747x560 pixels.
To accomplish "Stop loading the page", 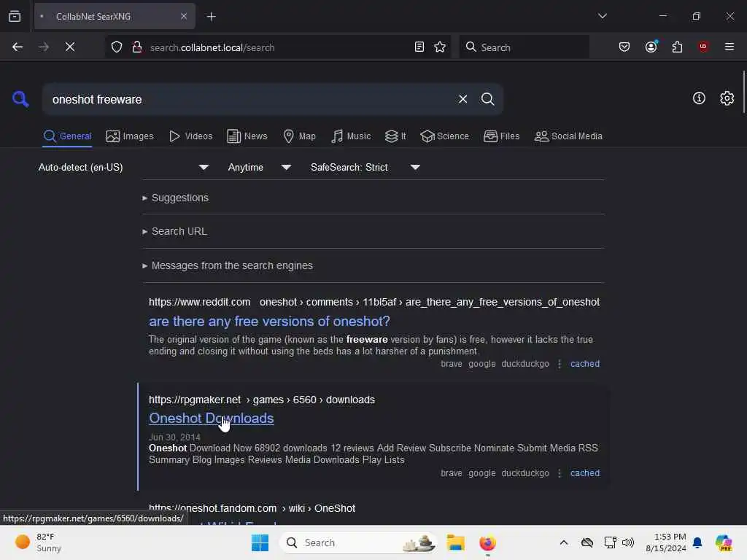I will tap(70, 47).
